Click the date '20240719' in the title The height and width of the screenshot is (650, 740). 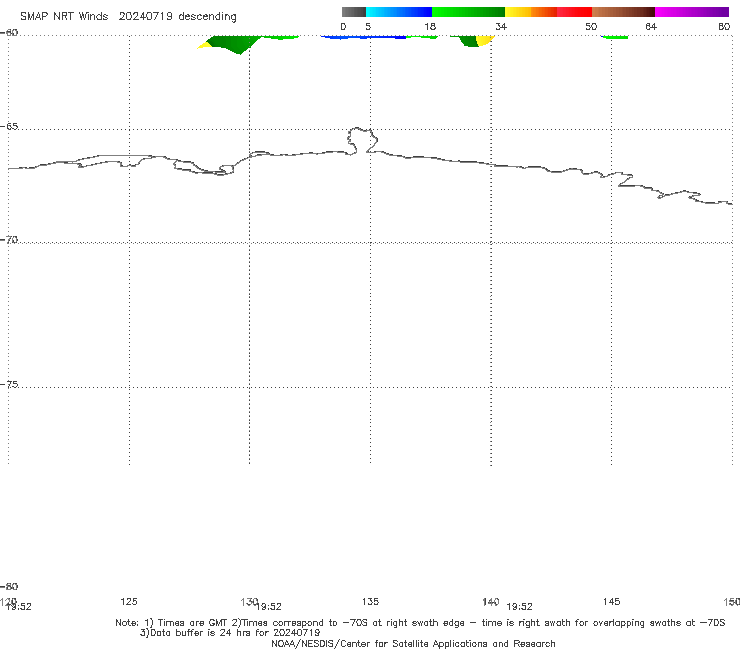tap(145, 16)
